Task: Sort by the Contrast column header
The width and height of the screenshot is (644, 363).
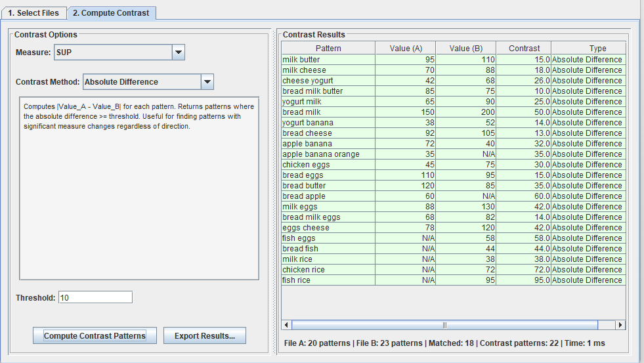Action: [524, 48]
